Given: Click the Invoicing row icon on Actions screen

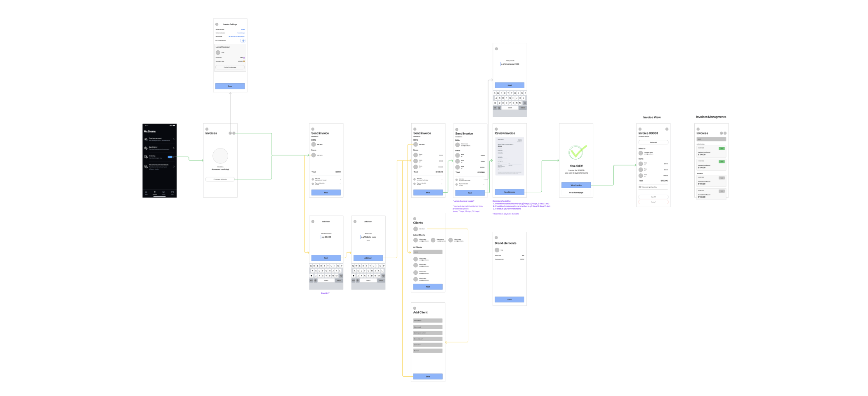Looking at the screenshot, I should 146,157.
